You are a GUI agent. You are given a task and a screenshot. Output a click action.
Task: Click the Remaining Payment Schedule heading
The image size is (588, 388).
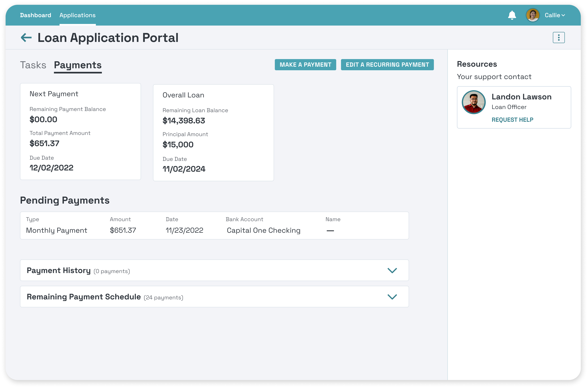84,297
